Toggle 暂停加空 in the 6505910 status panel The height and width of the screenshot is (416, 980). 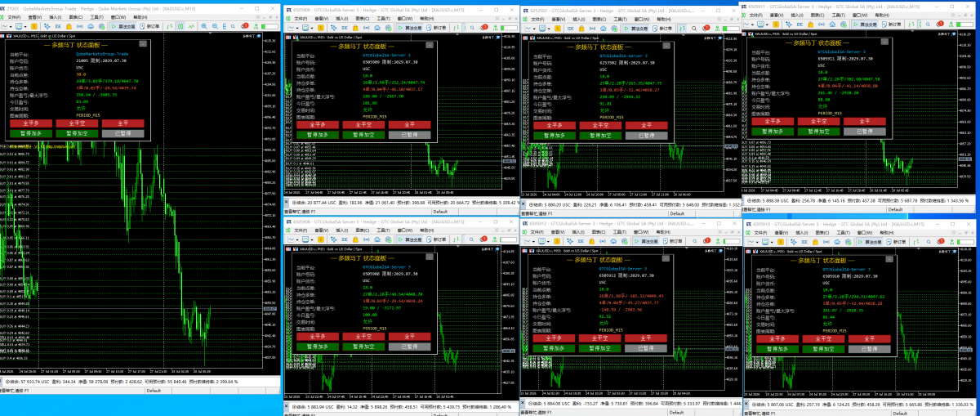[824, 349]
